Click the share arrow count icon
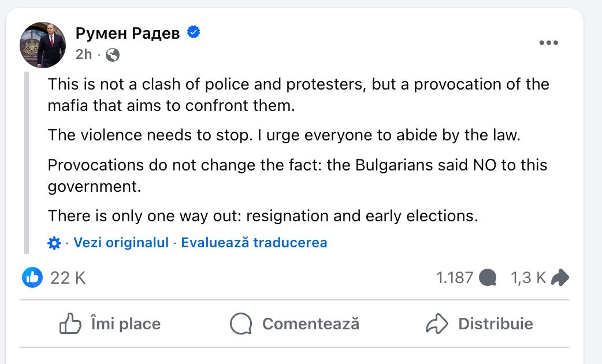The height and width of the screenshot is (364, 602). [x=560, y=278]
